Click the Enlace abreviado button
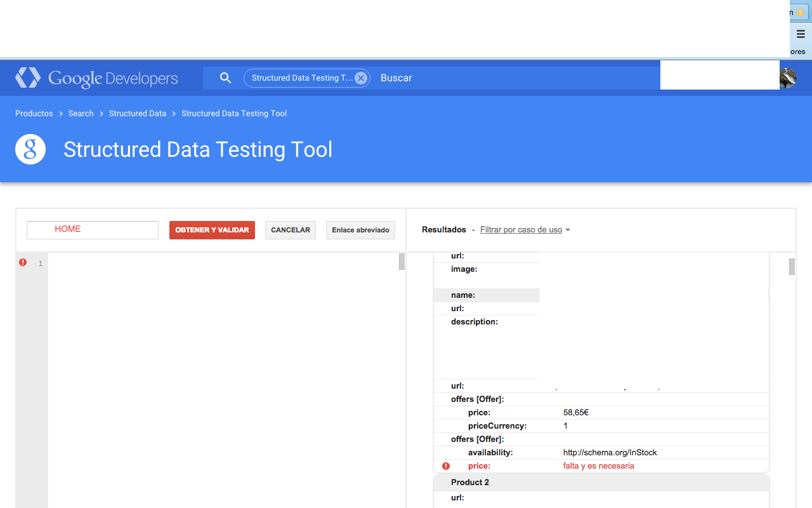The width and height of the screenshot is (812, 508). (x=360, y=230)
